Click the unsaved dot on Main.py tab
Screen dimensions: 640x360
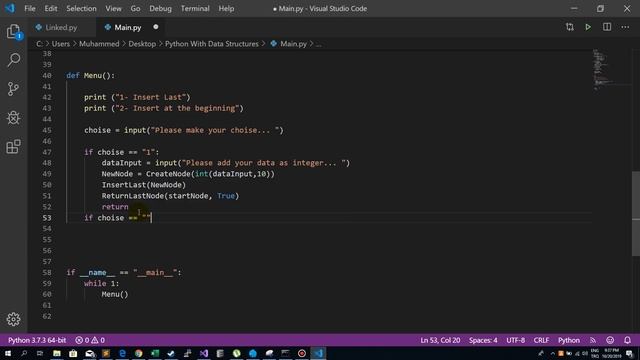(156, 27)
